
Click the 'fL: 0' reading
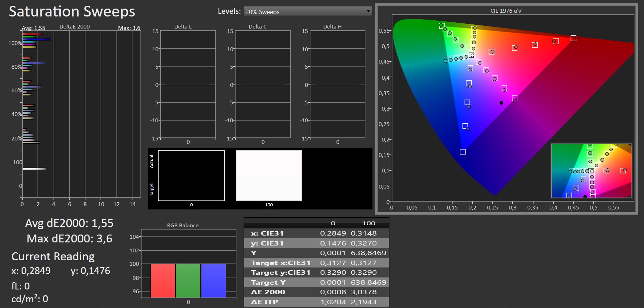point(21,286)
